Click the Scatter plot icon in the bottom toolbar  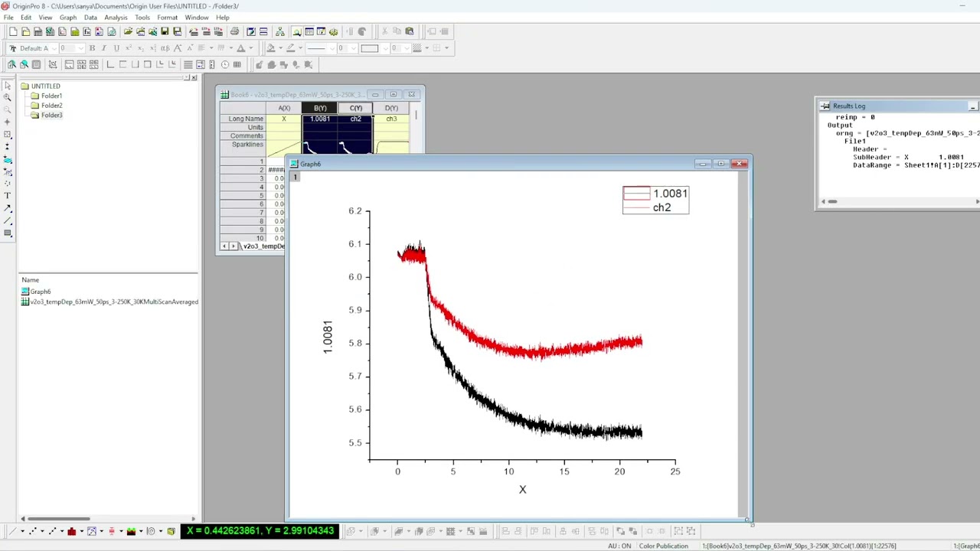(x=33, y=531)
